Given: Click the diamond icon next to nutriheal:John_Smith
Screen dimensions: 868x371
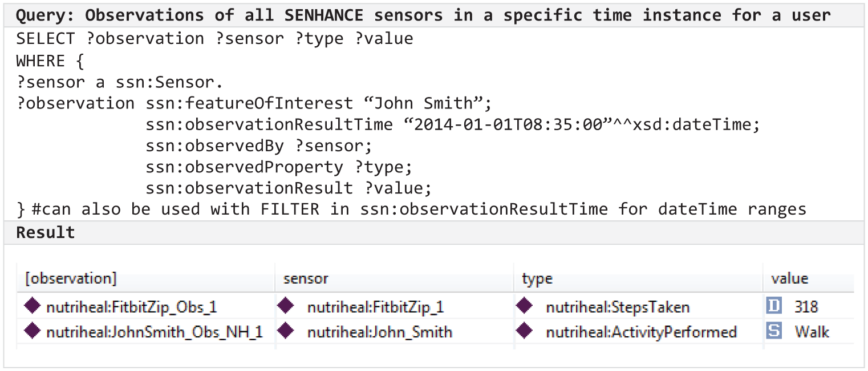Looking at the screenshot, I should [286, 330].
